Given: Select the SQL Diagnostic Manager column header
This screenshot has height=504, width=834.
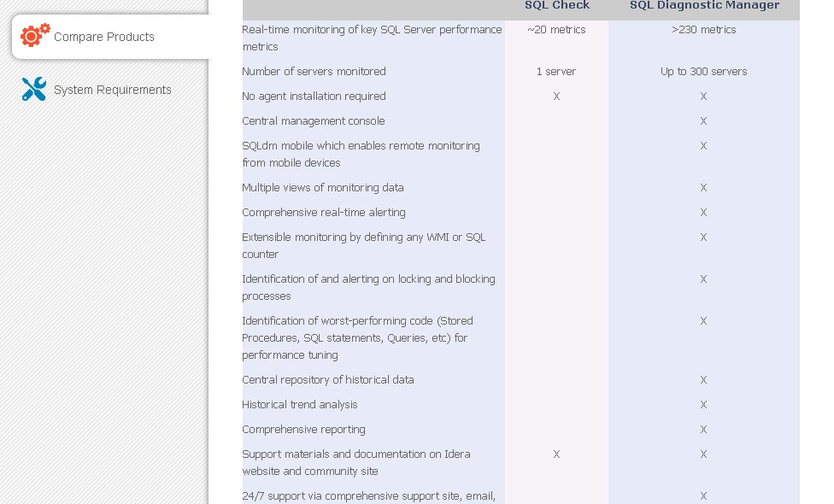Looking at the screenshot, I should coord(704,5).
